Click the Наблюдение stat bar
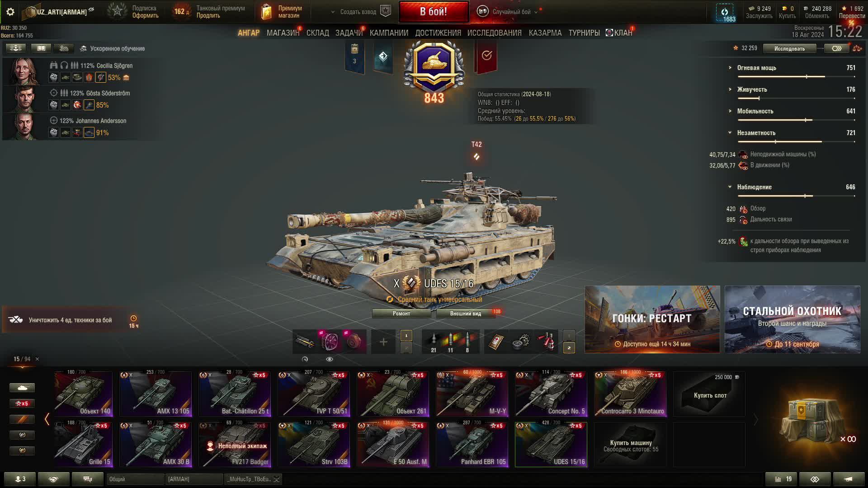Viewport: 868px width, 488px height. [x=797, y=196]
